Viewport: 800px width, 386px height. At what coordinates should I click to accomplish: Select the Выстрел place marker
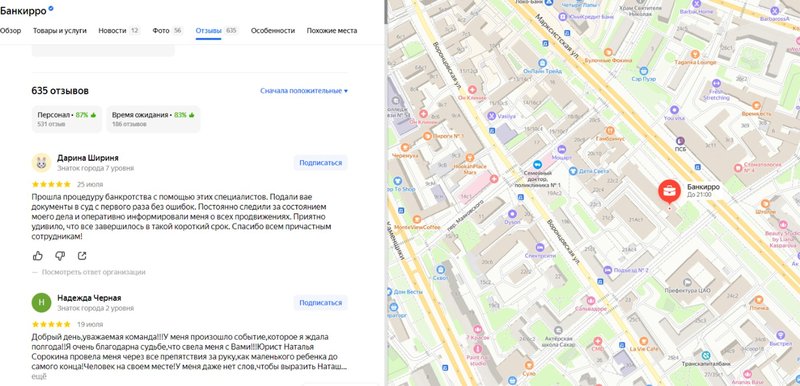tap(780, 335)
